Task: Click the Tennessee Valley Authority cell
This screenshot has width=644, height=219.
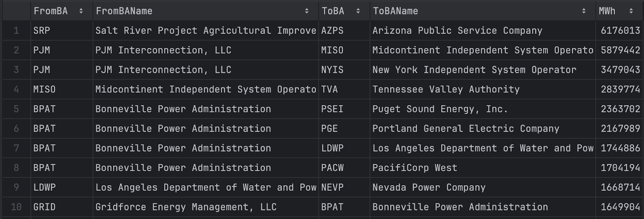Action: click(x=483, y=89)
